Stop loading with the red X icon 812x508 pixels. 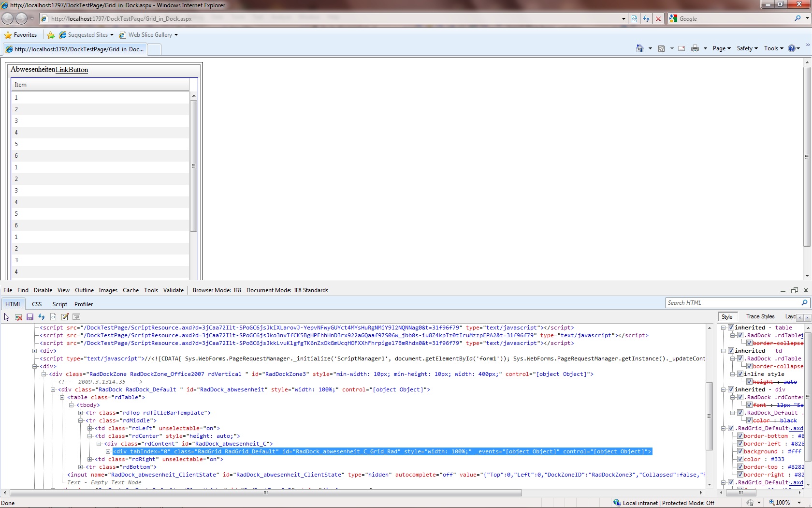click(x=658, y=19)
